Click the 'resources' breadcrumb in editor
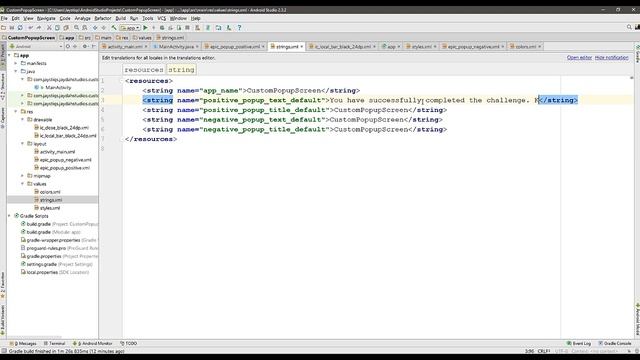Viewport: 640px width, 360px height. (x=144, y=70)
